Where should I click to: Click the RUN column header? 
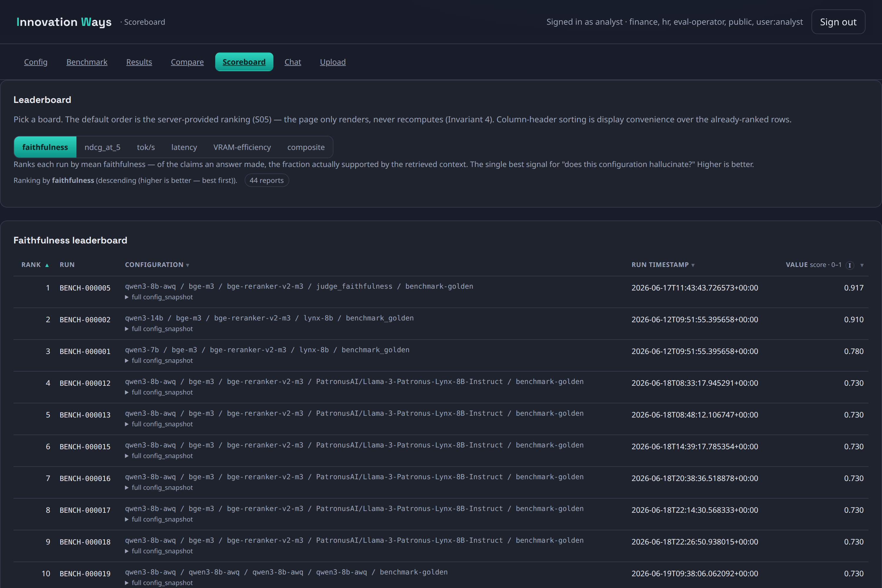click(67, 265)
